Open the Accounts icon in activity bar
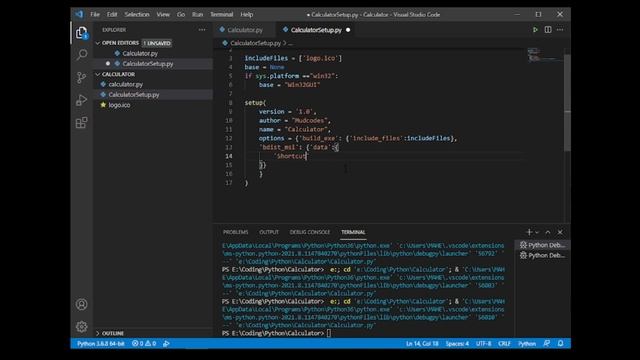Image resolution: width=640 pixels, height=360 pixels. tap(82, 304)
